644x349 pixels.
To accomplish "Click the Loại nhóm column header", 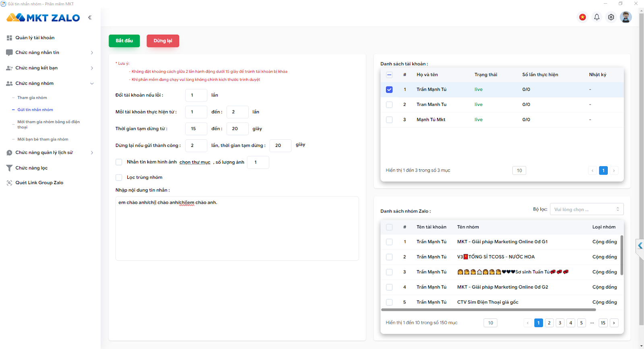I will point(604,227).
